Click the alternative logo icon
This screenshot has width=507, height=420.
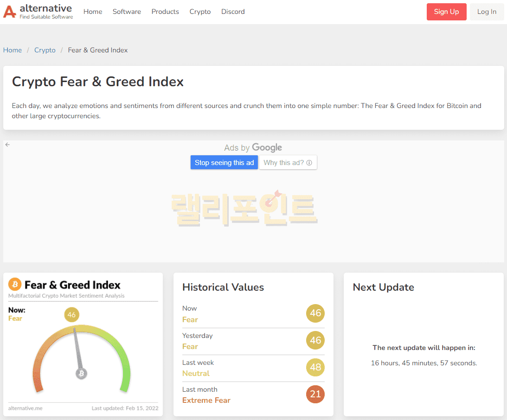pos(10,12)
